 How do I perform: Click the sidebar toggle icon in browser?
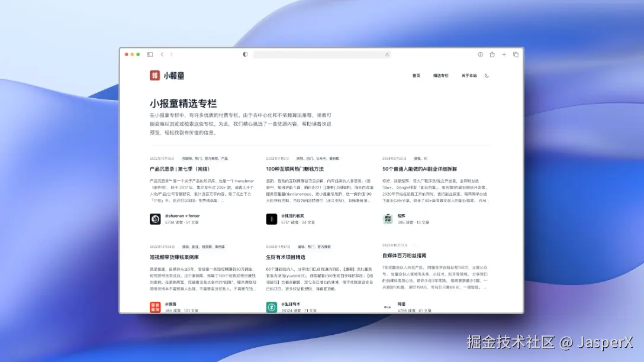[x=150, y=54]
